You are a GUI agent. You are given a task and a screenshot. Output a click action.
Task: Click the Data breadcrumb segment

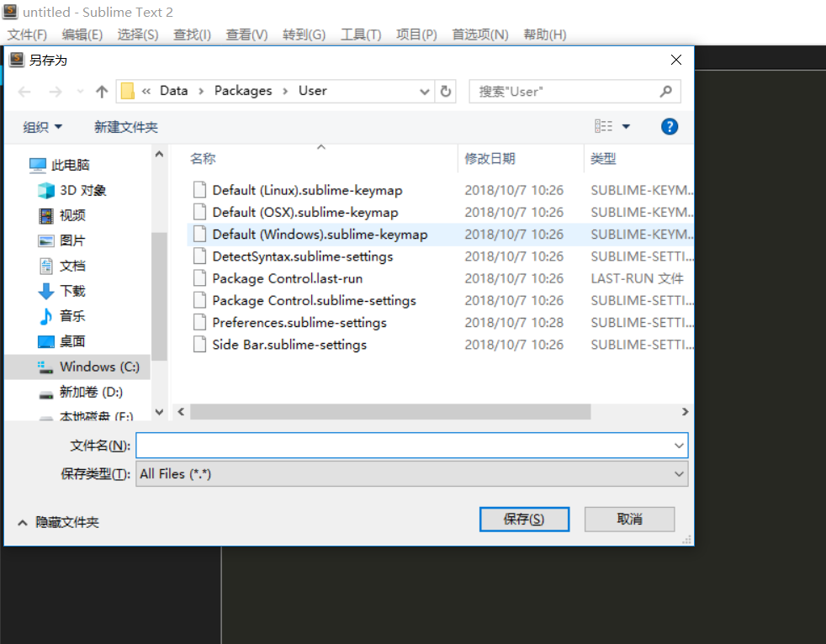pos(174,91)
